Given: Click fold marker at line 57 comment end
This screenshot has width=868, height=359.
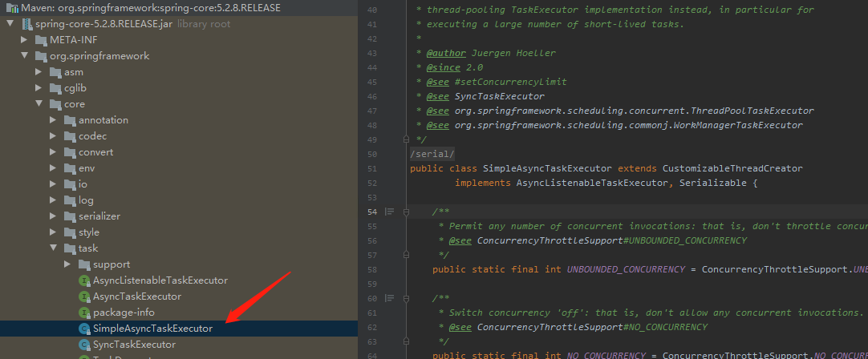Looking at the screenshot, I should click(x=406, y=255).
